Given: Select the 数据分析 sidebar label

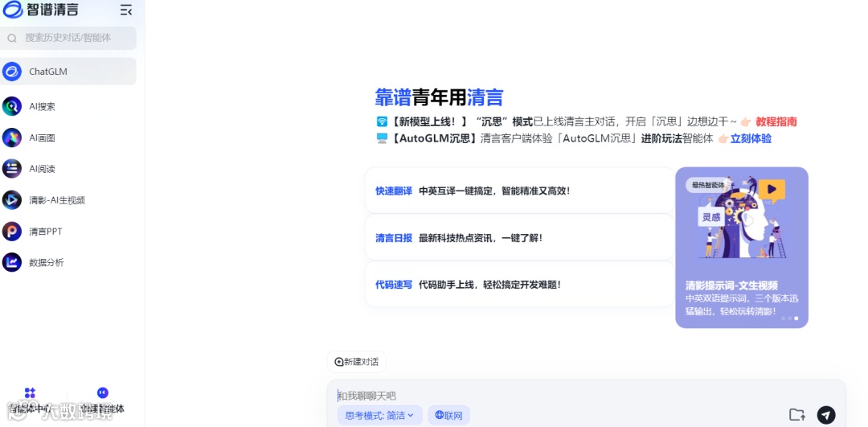Looking at the screenshot, I should (47, 262).
